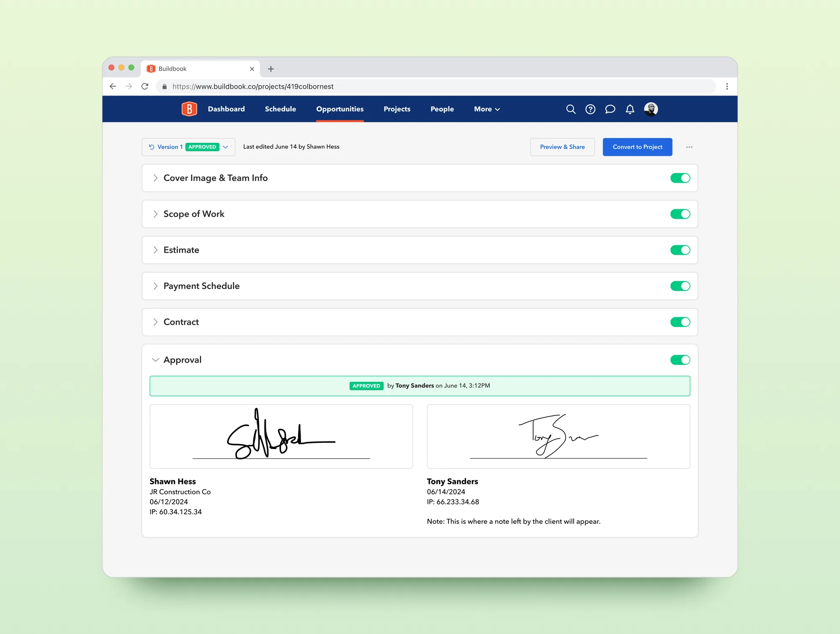Go to the Projects tab

pos(397,109)
